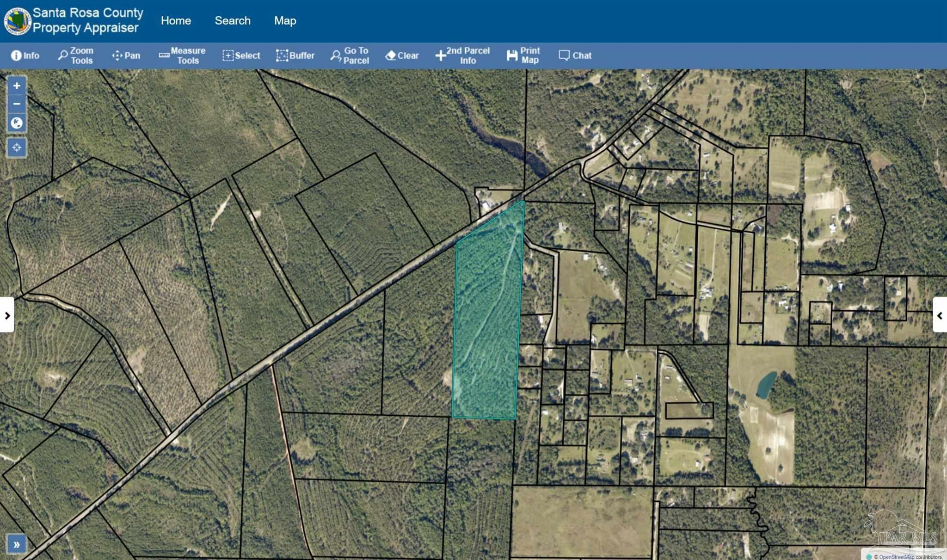Open the Search menu
Viewport: 947px width, 560px height.
click(233, 20)
